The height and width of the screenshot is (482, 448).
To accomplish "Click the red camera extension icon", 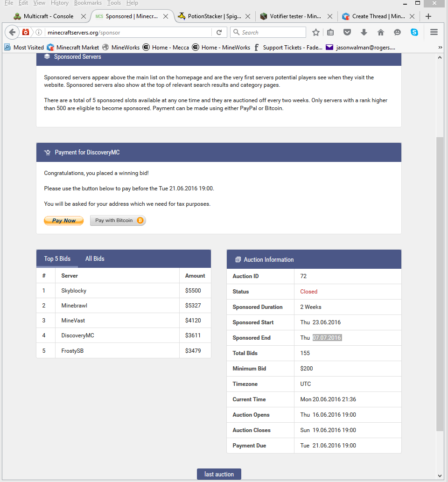I will pos(26,32).
